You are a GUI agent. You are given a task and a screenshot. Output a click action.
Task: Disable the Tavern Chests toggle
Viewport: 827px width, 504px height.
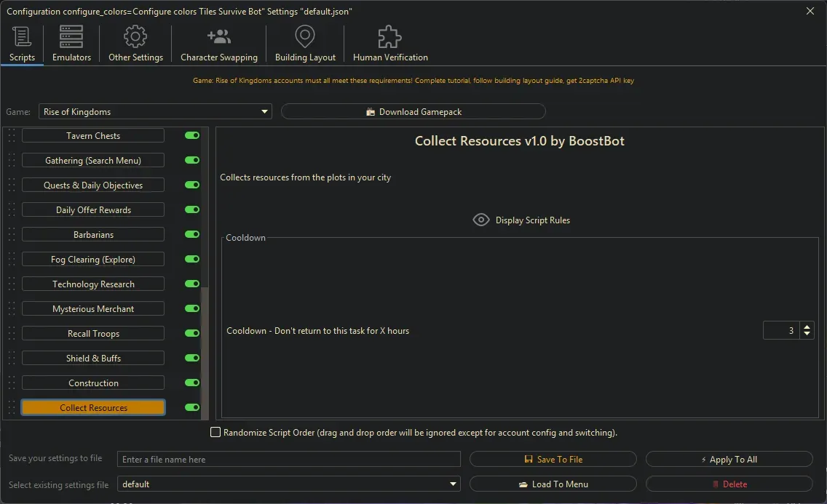191,135
